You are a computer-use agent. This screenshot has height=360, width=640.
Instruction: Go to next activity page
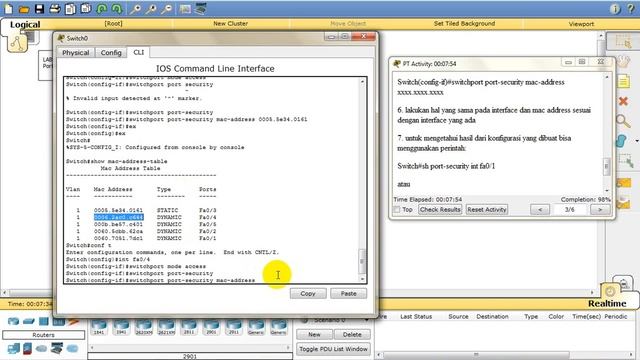pos(600,209)
